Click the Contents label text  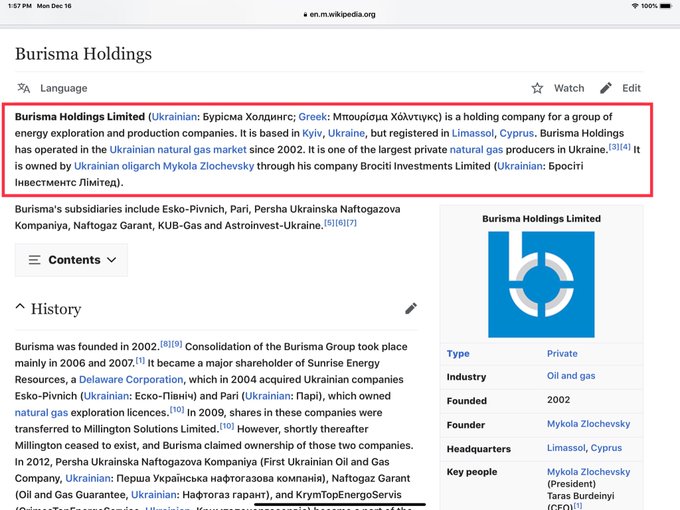tap(75, 260)
